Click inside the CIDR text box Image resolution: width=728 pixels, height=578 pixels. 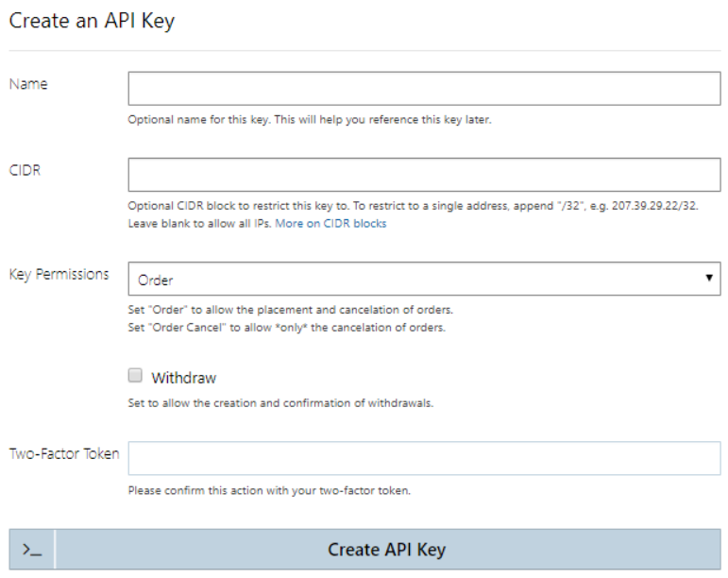tap(424, 175)
